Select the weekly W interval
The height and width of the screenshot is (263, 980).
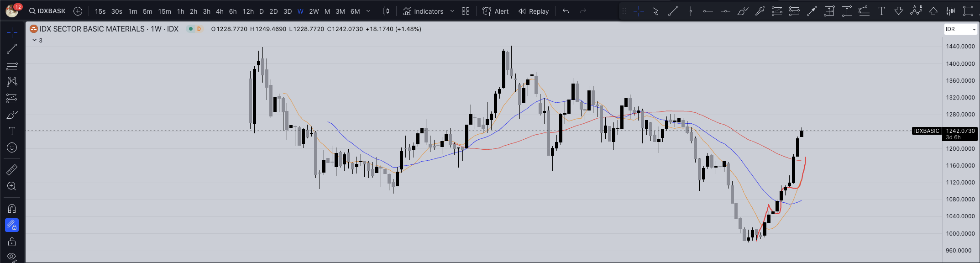click(x=300, y=11)
